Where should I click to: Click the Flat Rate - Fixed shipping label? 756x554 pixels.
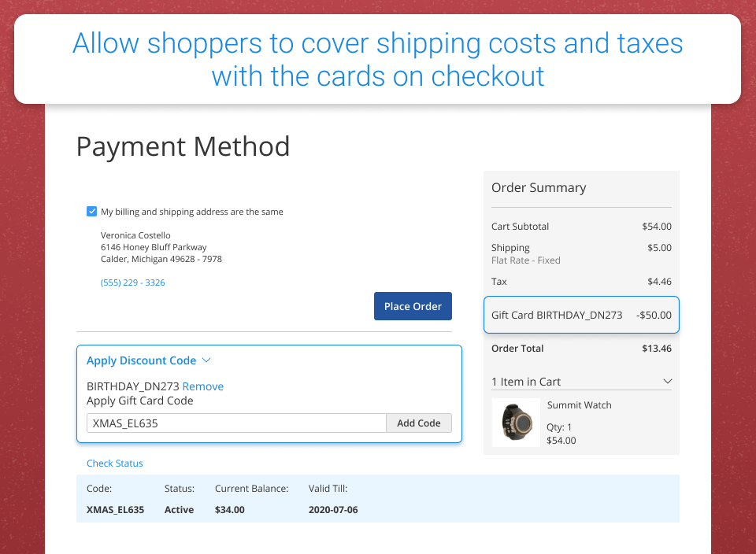[525, 260]
